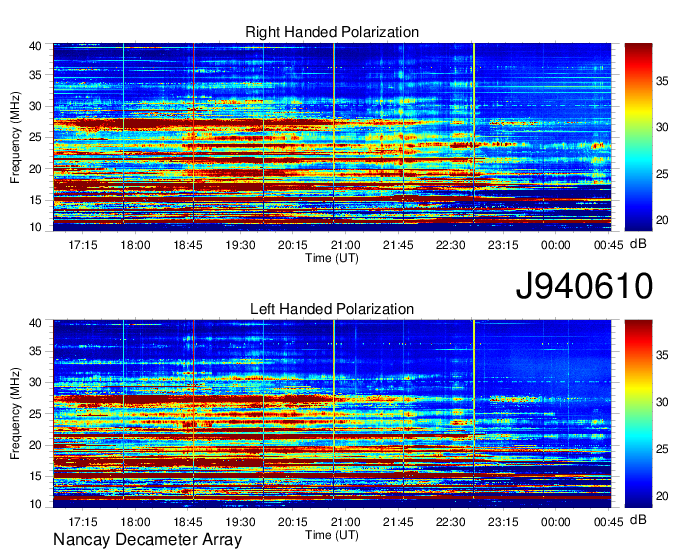This screenshot has width=680, height=552.
Task: Click the 19:30 tick label under bottom plot
Action: coord(240,522)
